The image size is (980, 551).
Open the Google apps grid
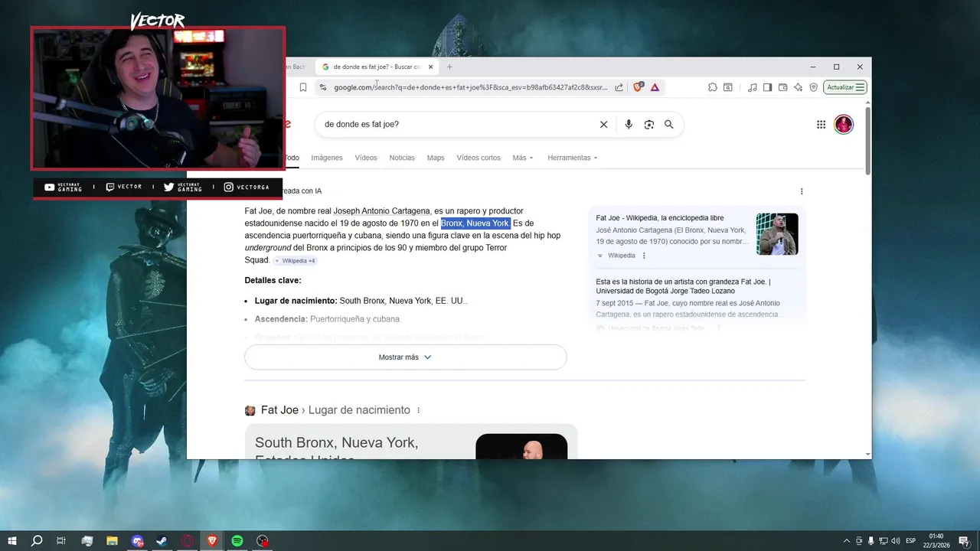(x=821, y=124)
